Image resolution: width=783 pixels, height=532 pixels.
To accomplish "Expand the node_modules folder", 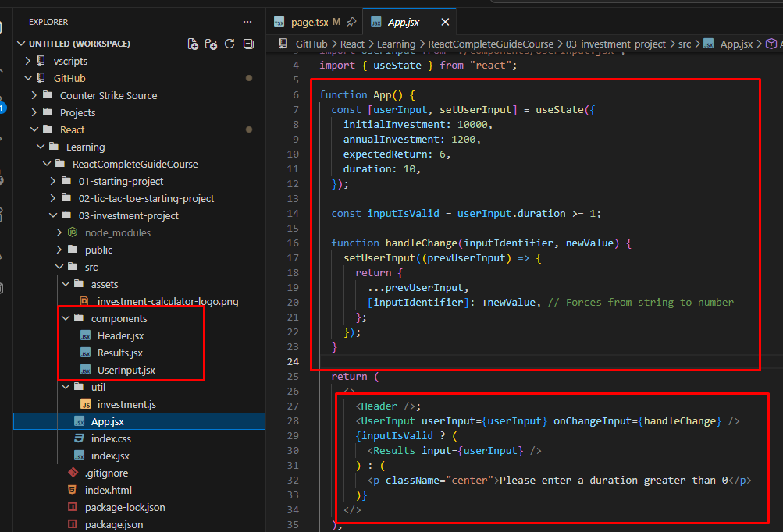I will click(x=59, y=232).
